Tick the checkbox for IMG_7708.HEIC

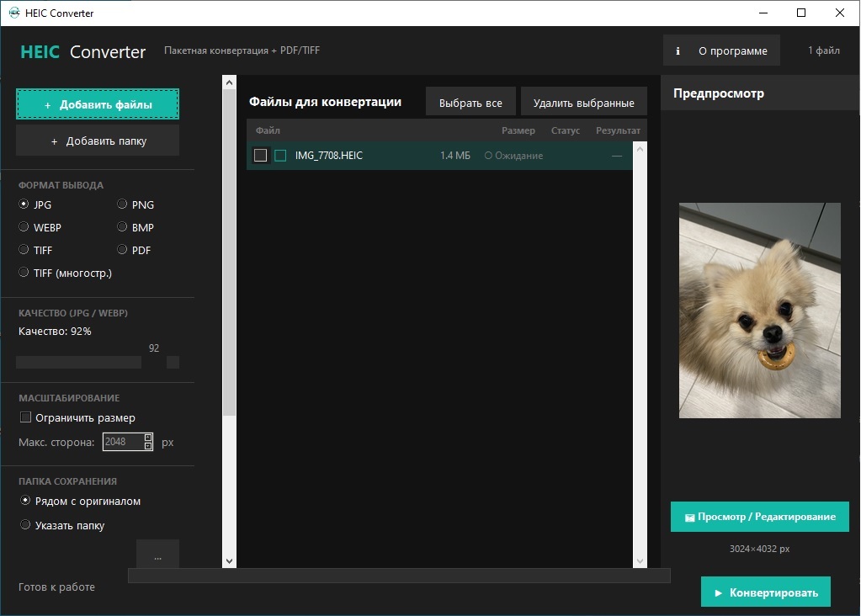point(260,156)
